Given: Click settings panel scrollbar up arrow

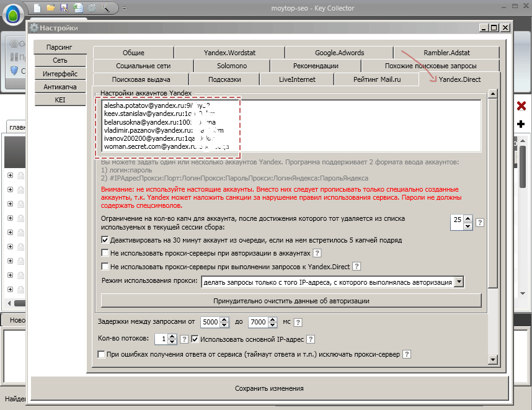Looking at the screenshot, I should point(493,93).
